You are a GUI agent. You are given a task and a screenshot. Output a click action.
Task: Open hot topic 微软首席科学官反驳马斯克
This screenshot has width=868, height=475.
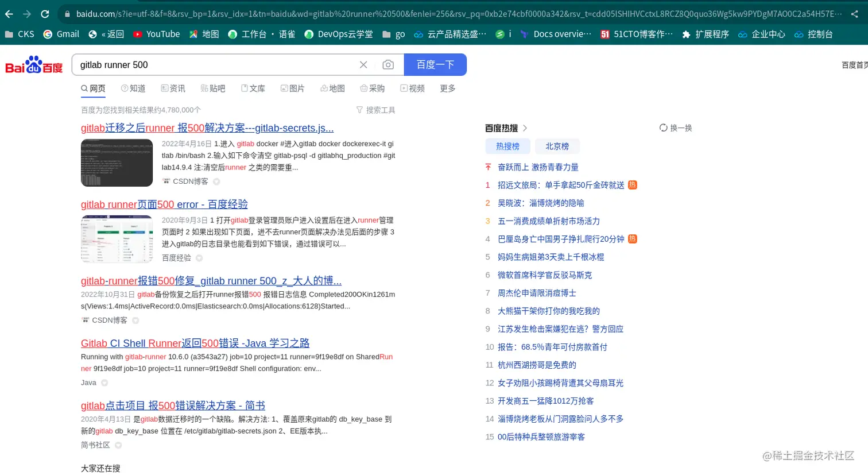545,275
